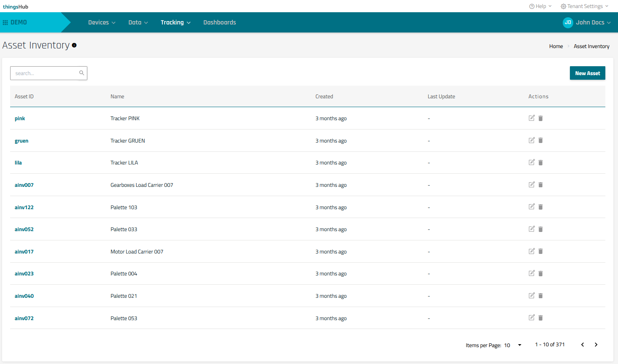Edit the Gearboxes Load Carrier 007 asset

pos(532,185)
